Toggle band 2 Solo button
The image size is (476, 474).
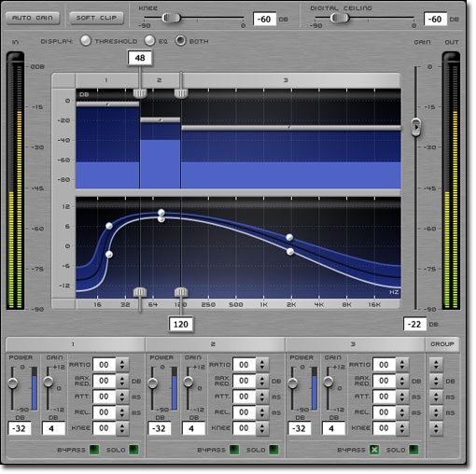[273, 450]
